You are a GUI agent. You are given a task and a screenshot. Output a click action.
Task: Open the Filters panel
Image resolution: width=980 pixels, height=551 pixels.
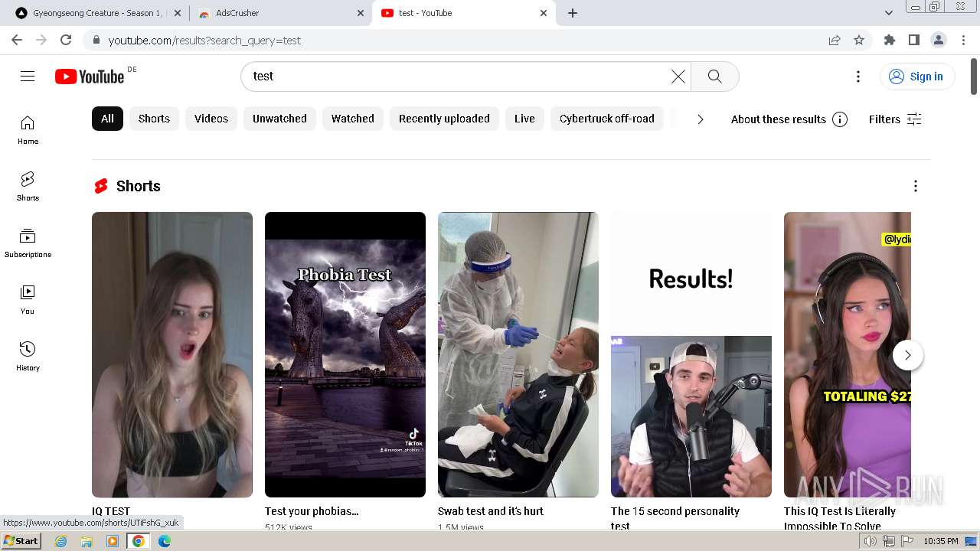(x=895, y=119)
